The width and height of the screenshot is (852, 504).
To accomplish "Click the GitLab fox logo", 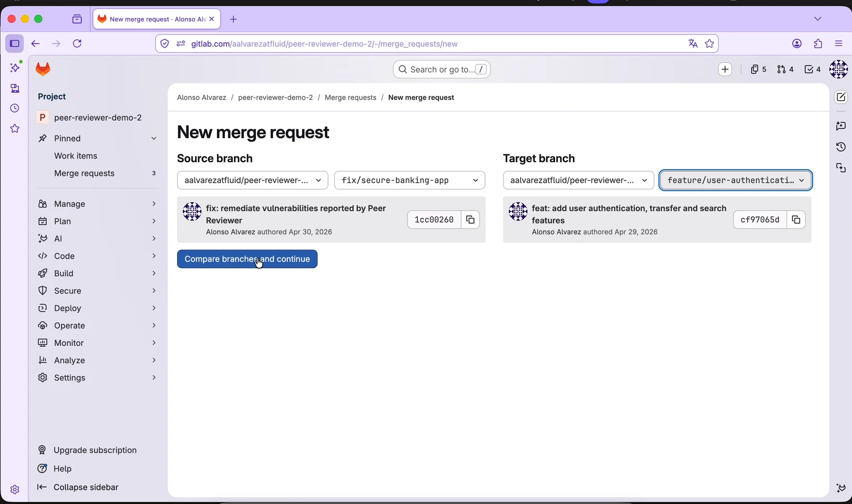I will pos(43,70).
